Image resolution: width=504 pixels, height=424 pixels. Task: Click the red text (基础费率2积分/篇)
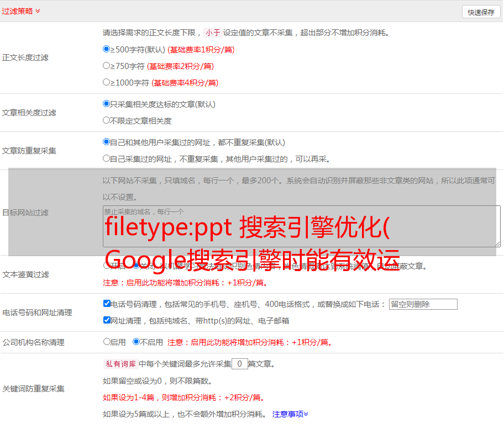180,66
